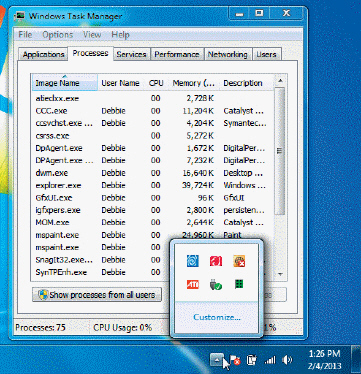Click the Paint description cell

pos(232,235)
